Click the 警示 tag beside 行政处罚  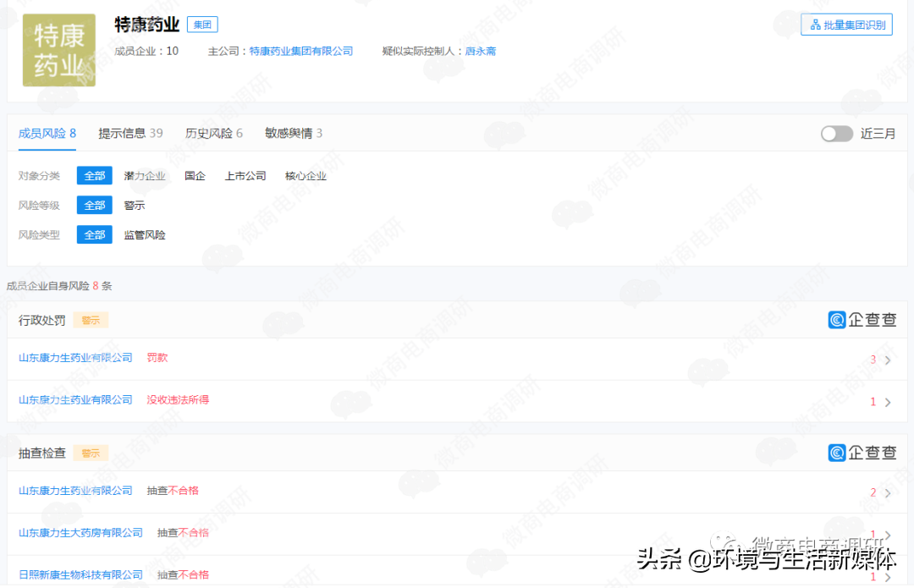pos(91,320)
